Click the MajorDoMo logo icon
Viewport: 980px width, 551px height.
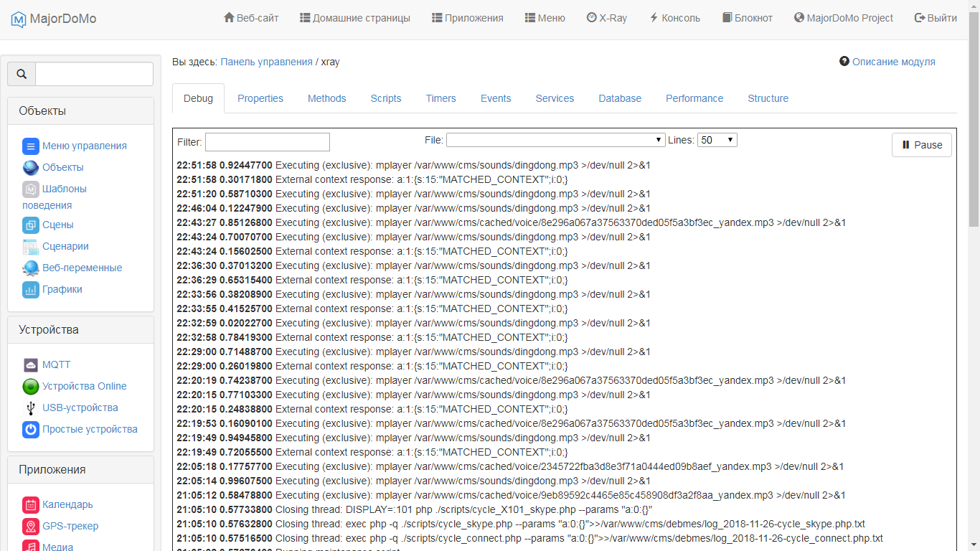(19, 19)
